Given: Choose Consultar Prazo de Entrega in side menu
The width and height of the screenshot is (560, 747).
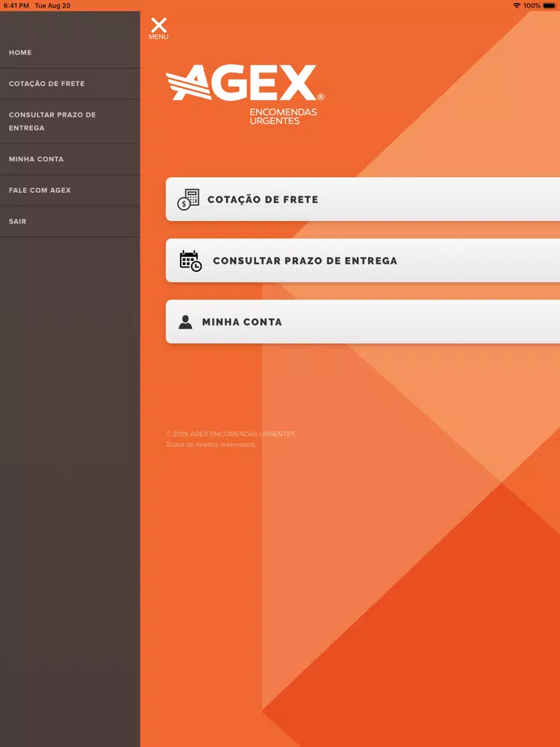Looking at the screenshot, I should 70,122.
